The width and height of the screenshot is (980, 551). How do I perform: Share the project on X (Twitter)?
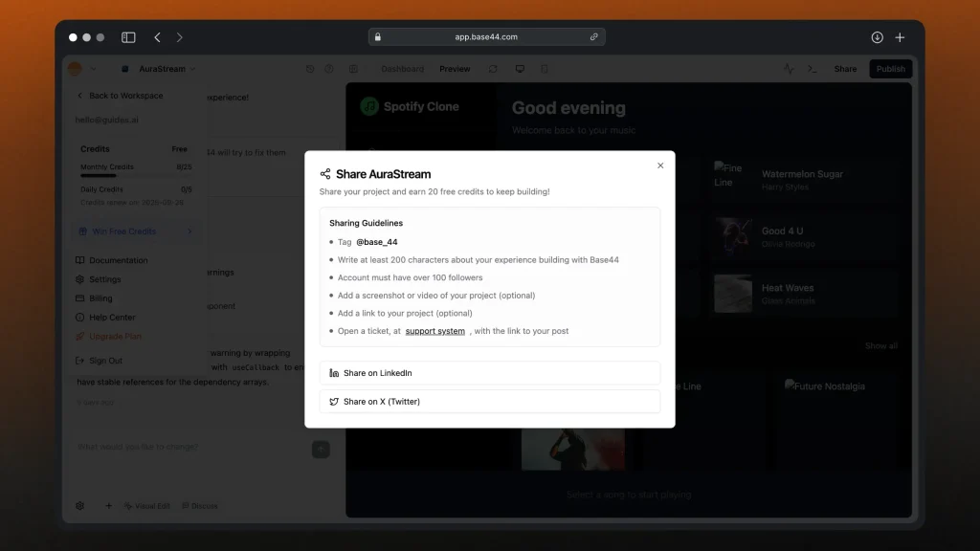click(x=489, y=402)
